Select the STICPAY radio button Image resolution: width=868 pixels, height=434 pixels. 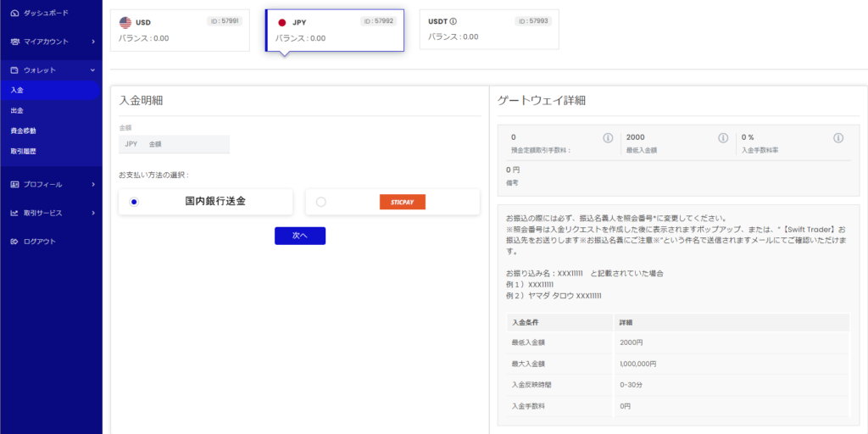[320, 202]
